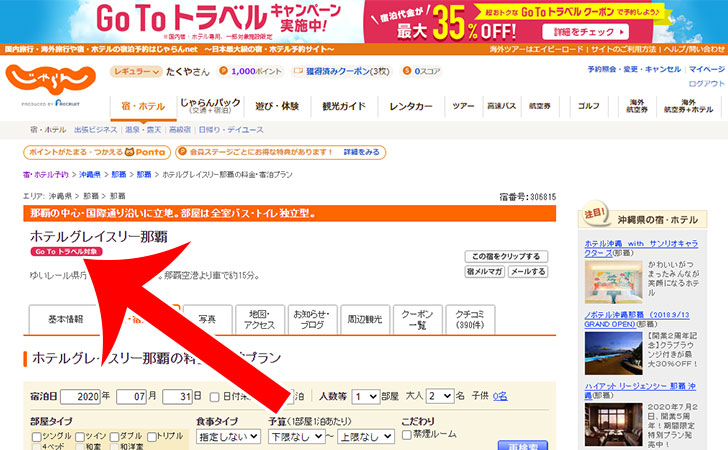Edit the month field showing 07
The width and height of the screenshot is (728, 450).
[x=131, y=397]
